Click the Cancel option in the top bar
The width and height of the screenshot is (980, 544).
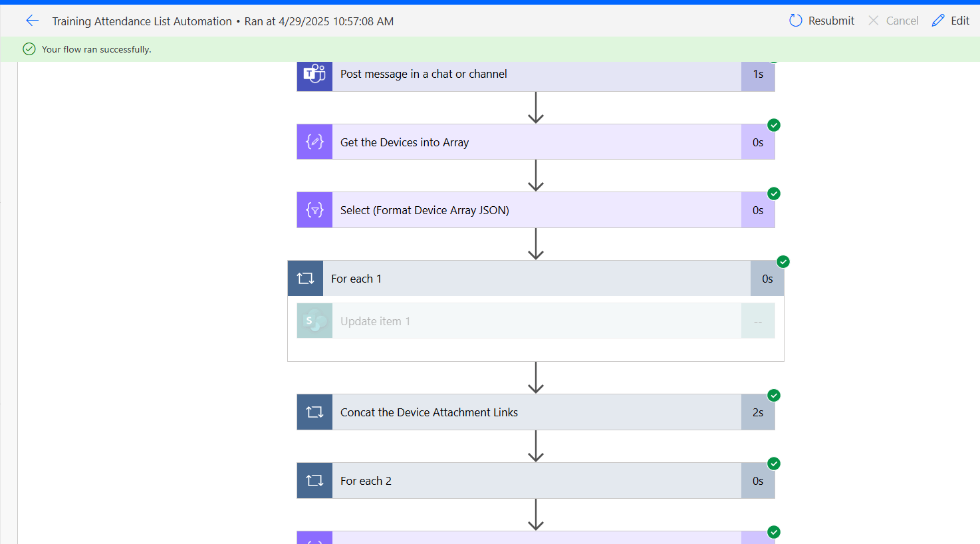pyautogui.click(x=893, y=21)
